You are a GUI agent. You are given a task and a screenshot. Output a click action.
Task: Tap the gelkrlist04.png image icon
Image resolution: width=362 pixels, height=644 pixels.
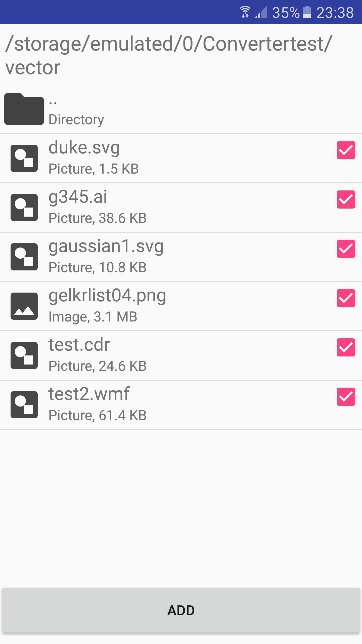click(24, 306)
